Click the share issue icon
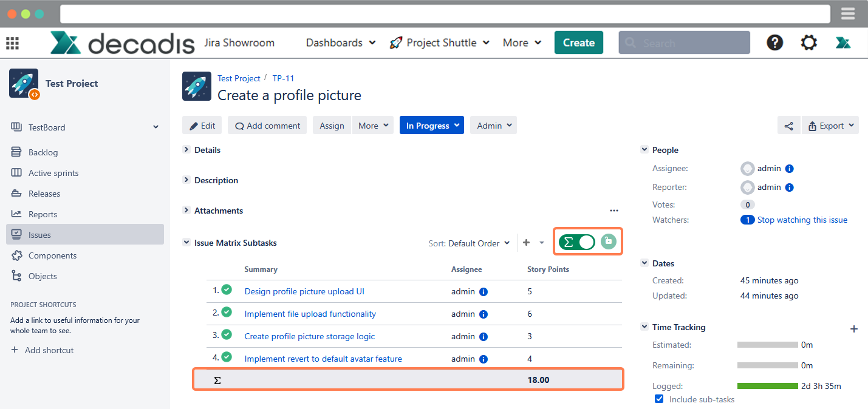Image resolution: width=868 pixels, height=409 pixels. tap(788, 126)
